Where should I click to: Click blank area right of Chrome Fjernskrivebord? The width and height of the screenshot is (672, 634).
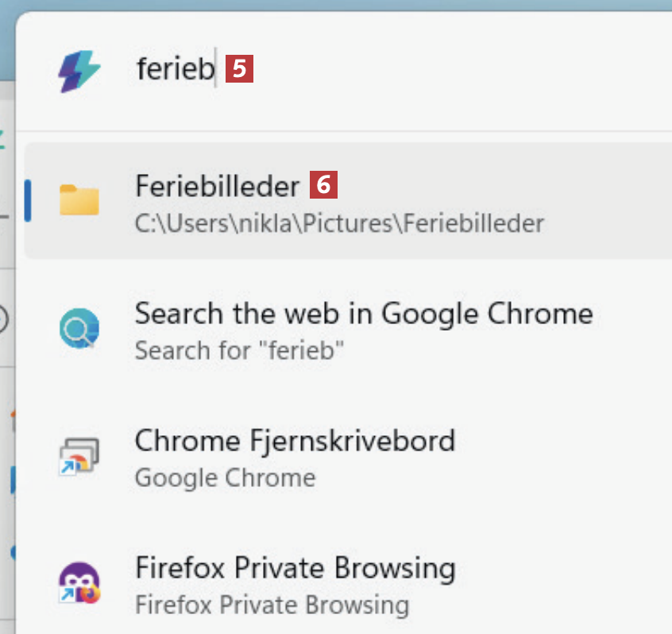[572, 456]
